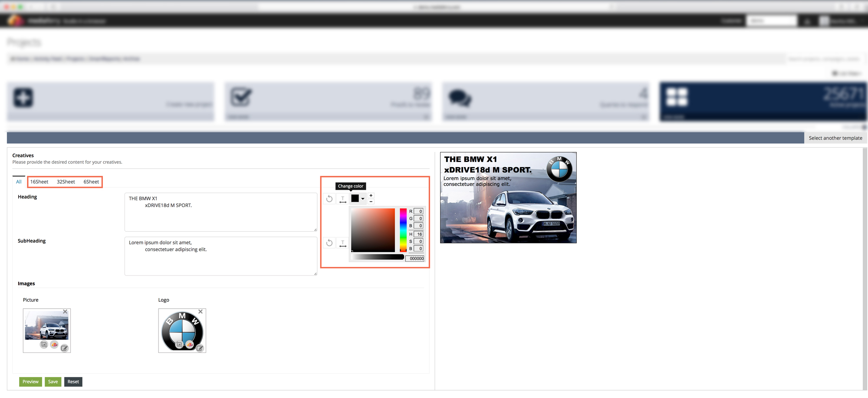This screenshot has width=868, height=398.
Task: Switch to the 32Sheet tab
Action: 66,182
